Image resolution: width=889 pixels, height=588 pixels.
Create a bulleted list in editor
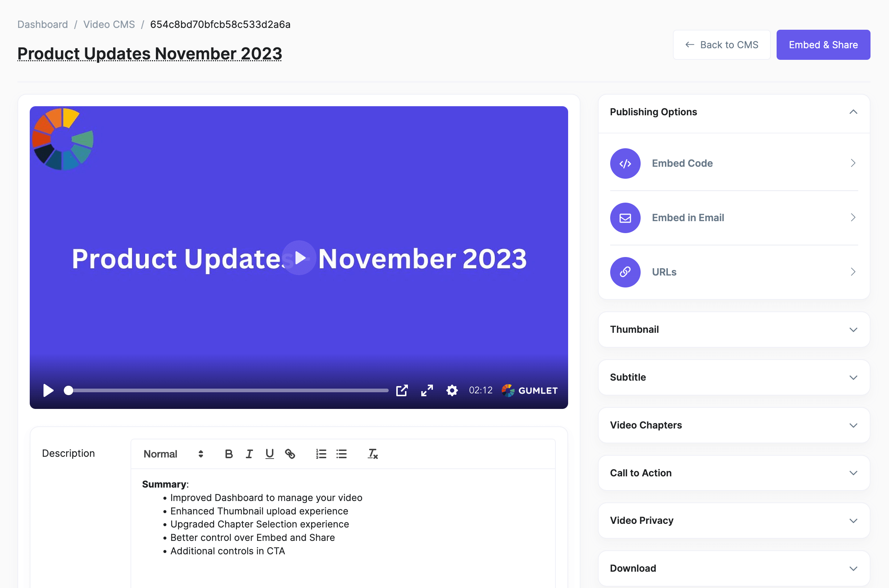(x=341, y=454)
